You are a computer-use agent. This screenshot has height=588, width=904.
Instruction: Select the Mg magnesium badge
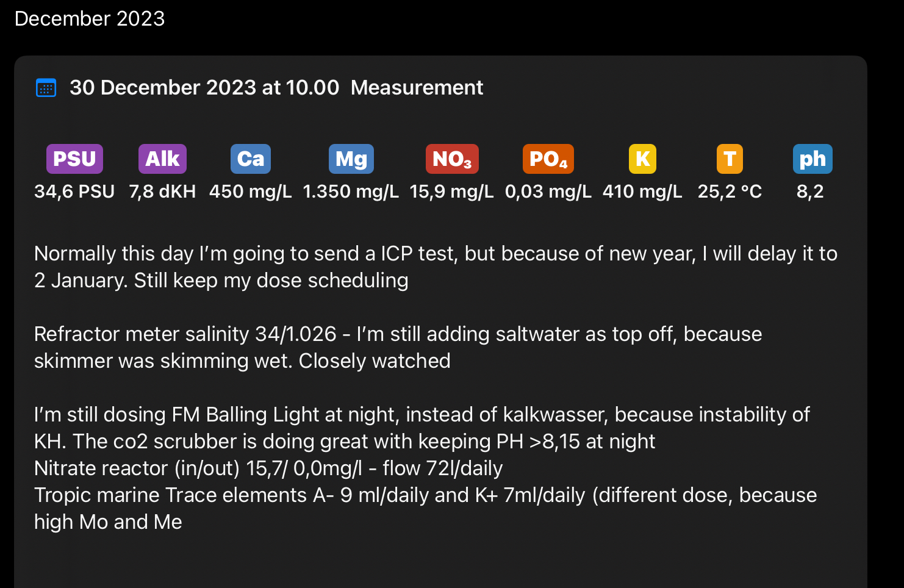tap(351, 159)
